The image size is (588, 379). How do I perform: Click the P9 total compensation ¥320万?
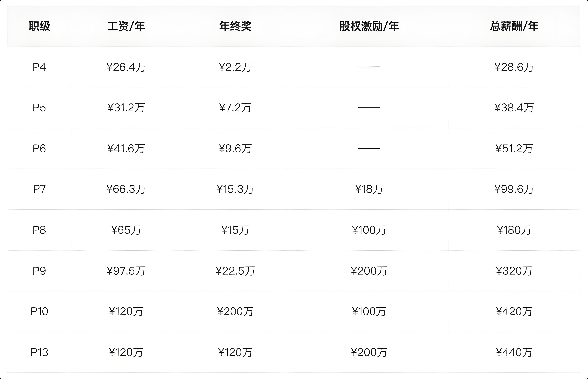(x=514, y=271)
